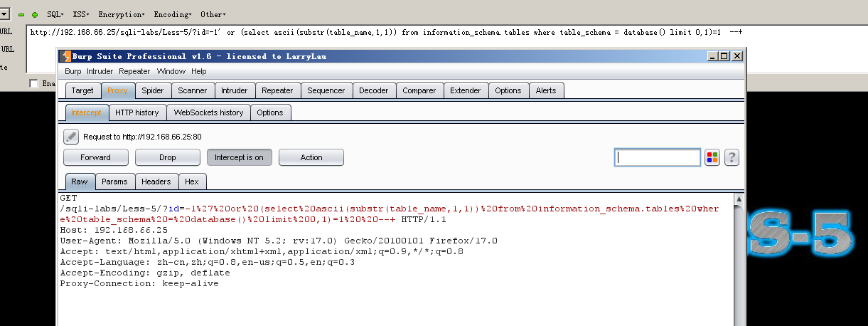This screenshot has height=326, width=868.
Task: Click the question mark help icon
Action: coord(732,157)
